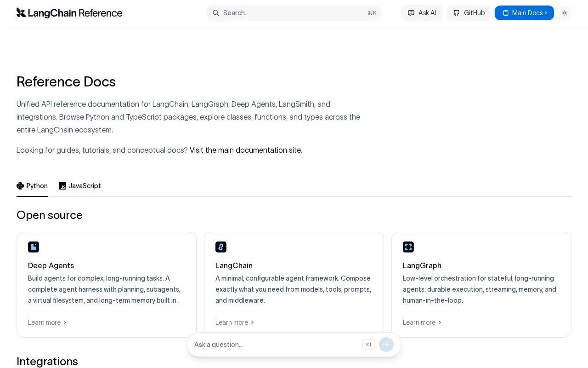The height and width of the screenshot is (368, 588).
Task: Focus the Ask a question input
Action: pyautogui.click(x=276, y=345)
